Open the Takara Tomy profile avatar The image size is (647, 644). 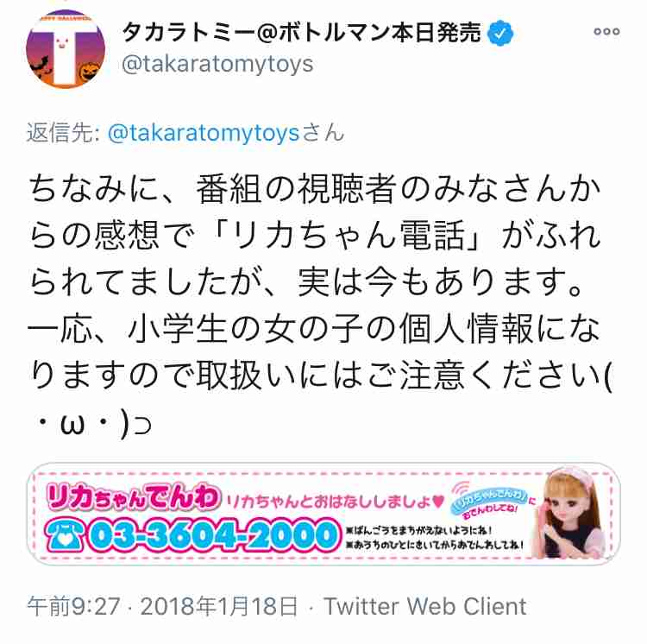[66, 49]
